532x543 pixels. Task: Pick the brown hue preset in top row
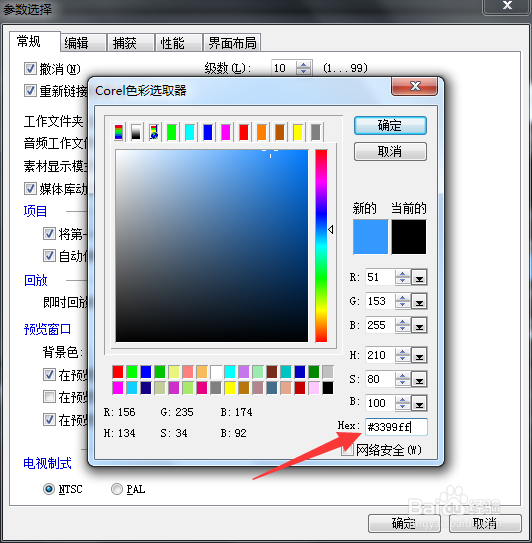pos(280,132)
